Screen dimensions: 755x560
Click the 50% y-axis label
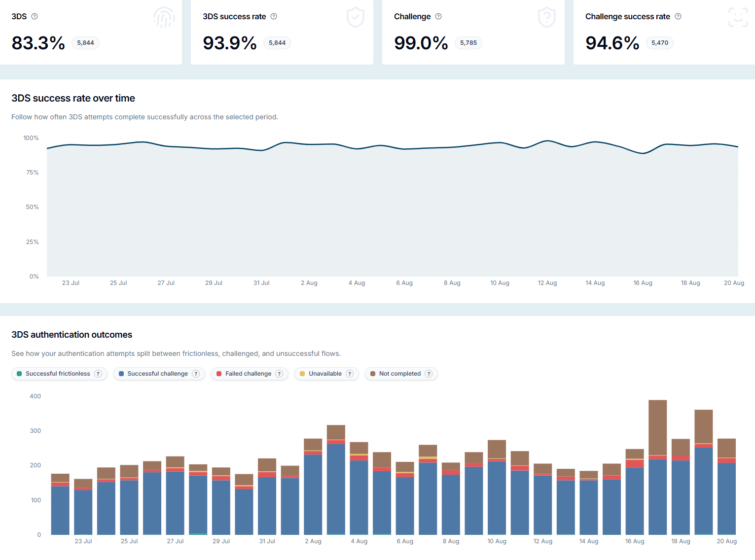[33, 207]
